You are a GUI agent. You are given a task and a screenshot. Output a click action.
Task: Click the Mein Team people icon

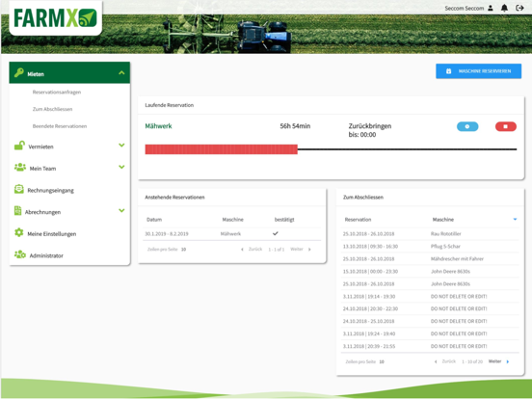point(20,168)
